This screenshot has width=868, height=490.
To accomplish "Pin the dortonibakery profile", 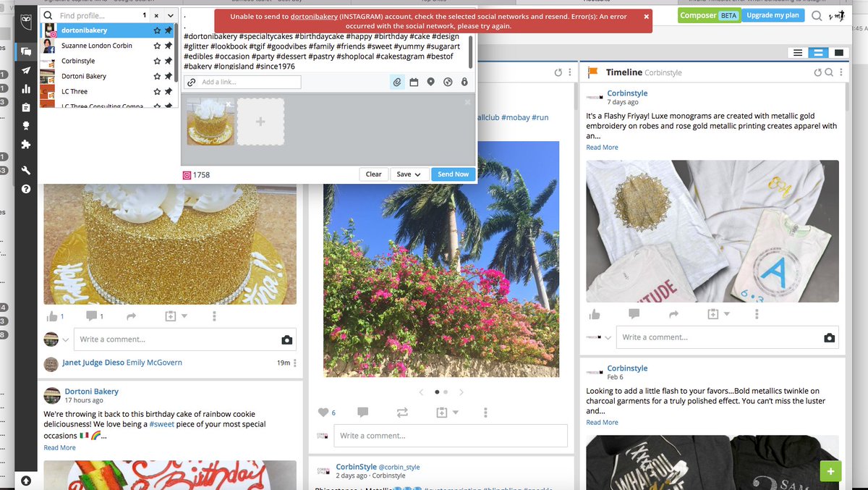I will [x=168, y=30].
